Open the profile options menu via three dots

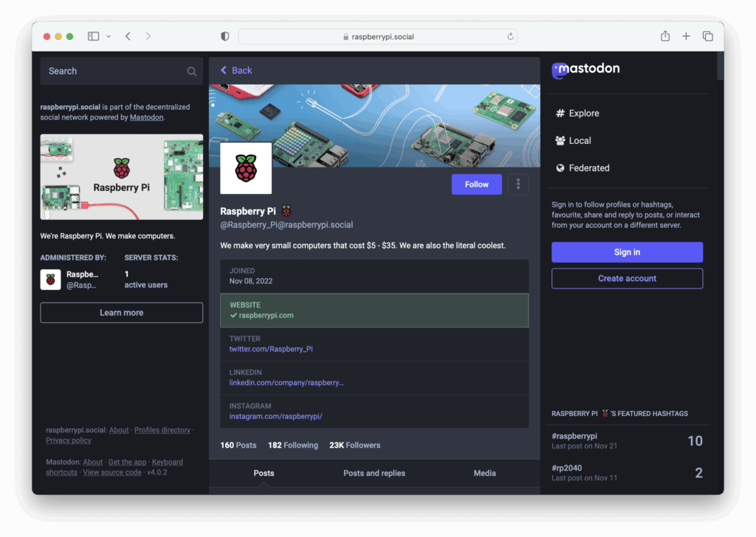pos(518,184)
